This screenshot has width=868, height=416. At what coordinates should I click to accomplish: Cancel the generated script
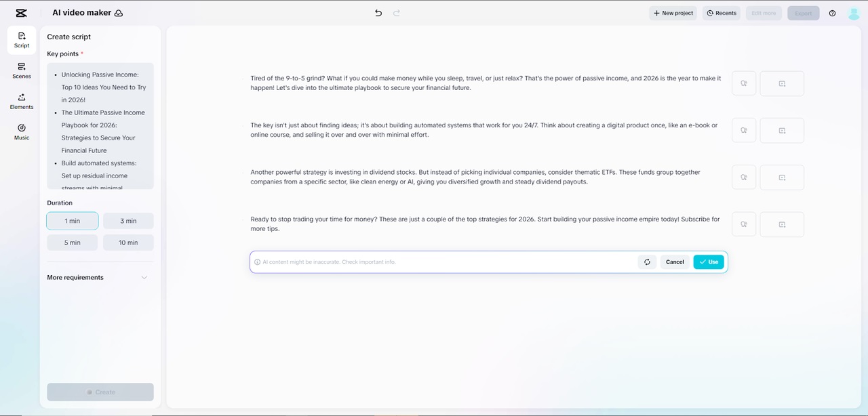[675, 262]
